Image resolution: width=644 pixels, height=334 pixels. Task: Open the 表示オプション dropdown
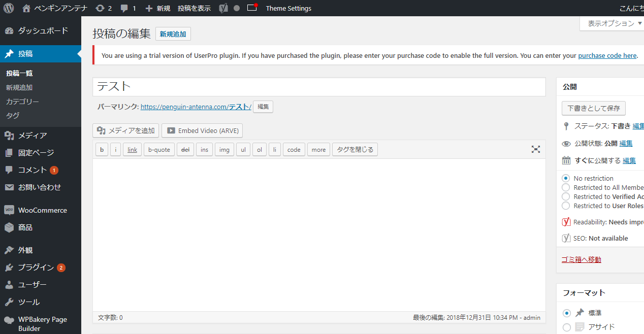(611, 23)
